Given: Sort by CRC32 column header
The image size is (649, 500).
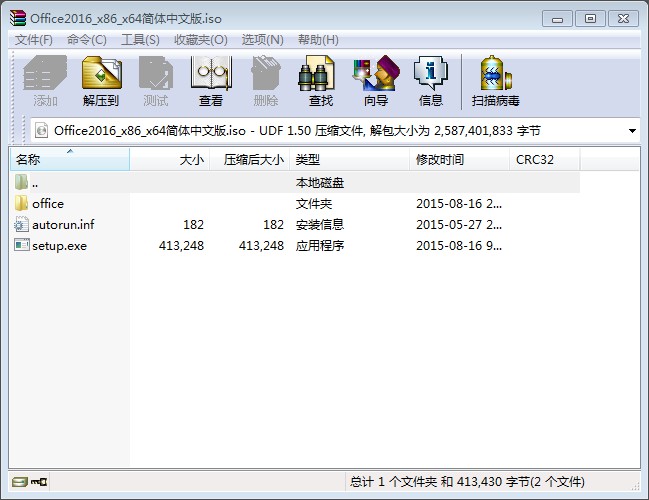Looking at the screenshot, I should coord(544,159).
